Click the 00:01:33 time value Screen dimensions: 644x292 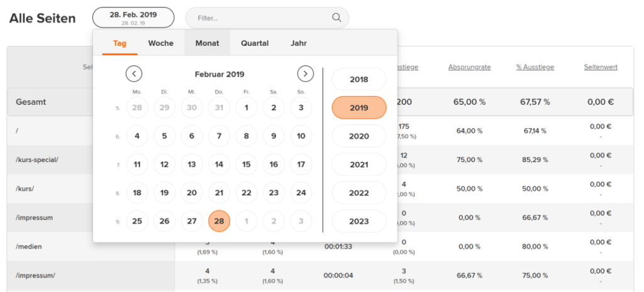[338, 247]
